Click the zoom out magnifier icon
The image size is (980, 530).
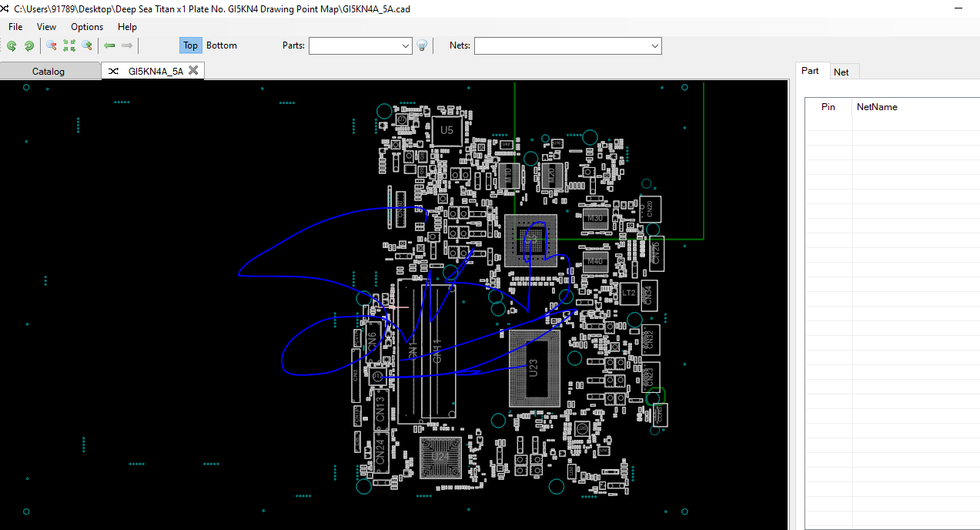coord(52,45)
